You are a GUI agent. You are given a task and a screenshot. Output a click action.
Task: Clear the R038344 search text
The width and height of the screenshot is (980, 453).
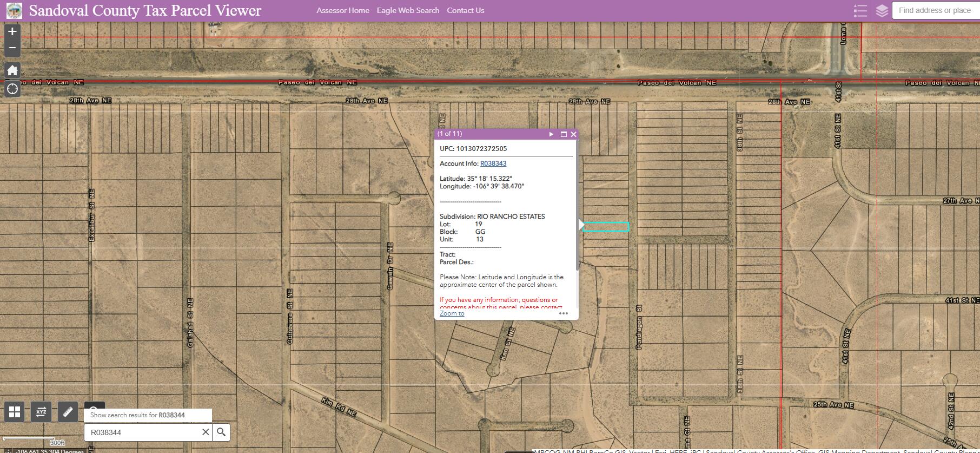(206, 432)
